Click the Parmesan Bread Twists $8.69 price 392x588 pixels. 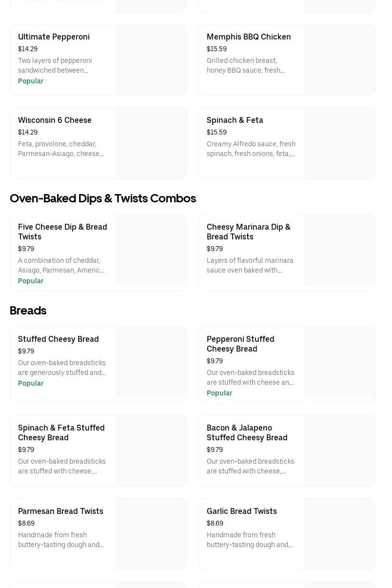(26, 524)
